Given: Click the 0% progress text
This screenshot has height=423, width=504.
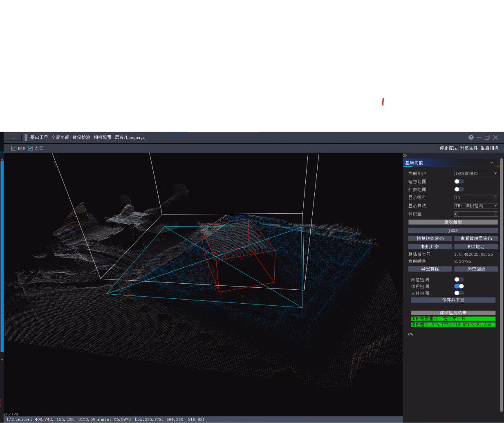Looking at the screenshot, I should point(410,334).
